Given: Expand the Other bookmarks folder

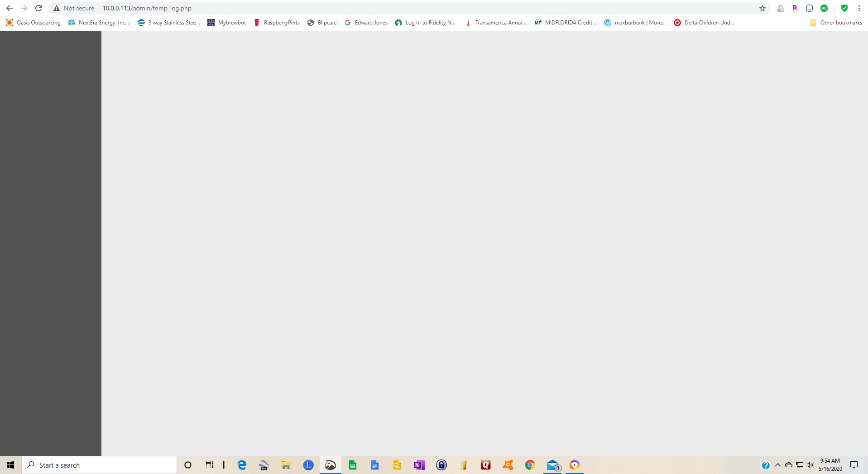Looking at the screenshot, I should click(x=836, y=23).
